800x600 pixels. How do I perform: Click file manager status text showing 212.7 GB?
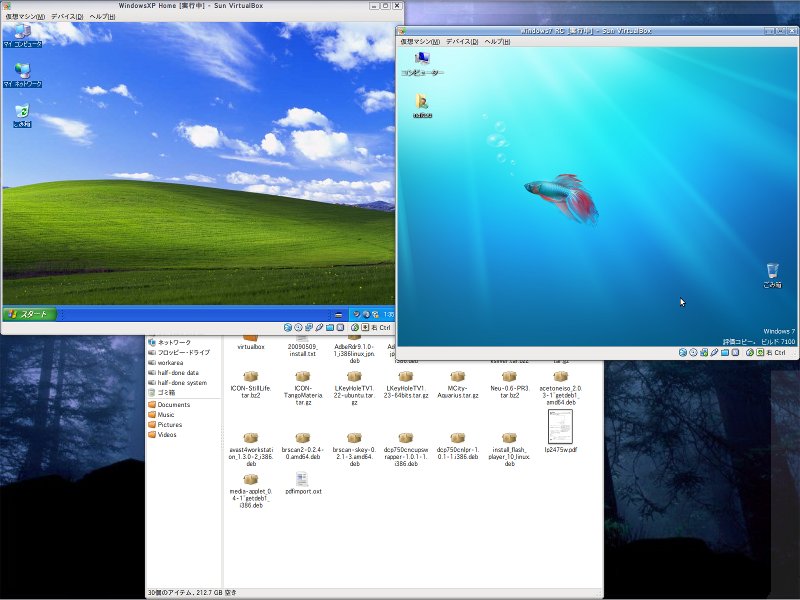click(192, 593)
